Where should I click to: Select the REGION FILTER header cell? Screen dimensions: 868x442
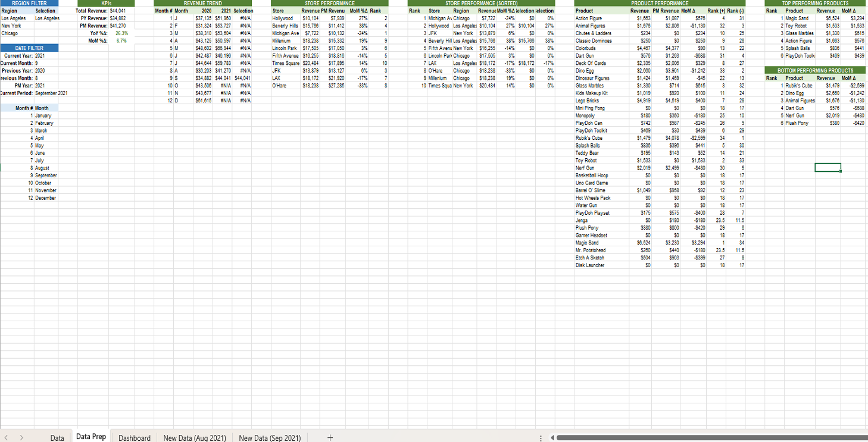29,3
